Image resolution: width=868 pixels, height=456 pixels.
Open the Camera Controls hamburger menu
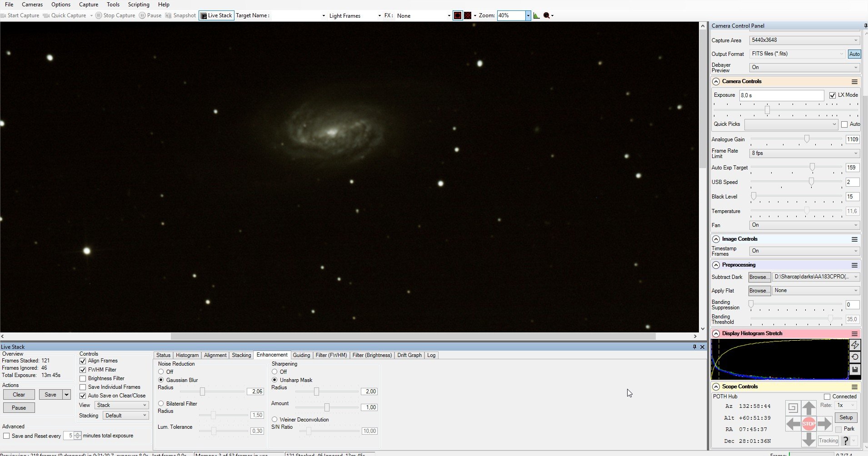pos(854,82)
